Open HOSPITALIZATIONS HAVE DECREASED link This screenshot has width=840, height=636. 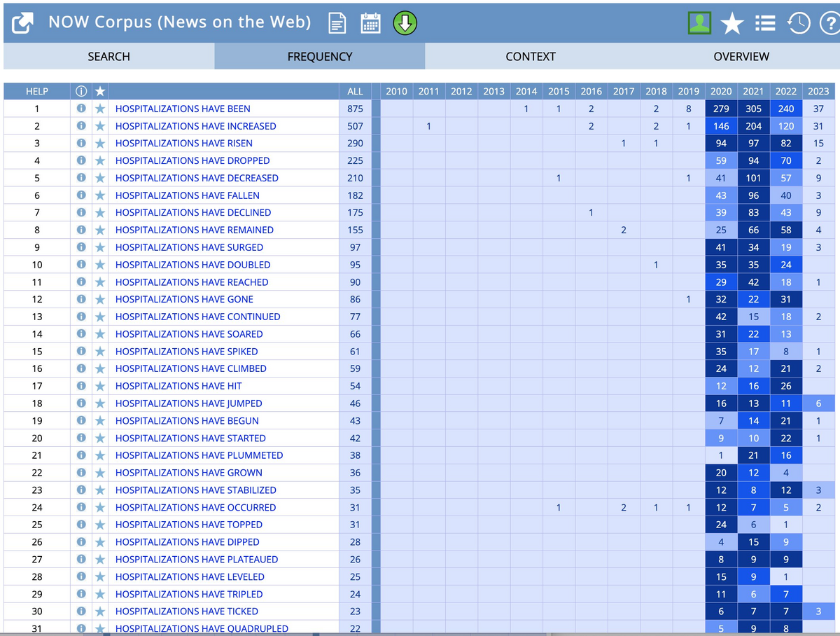point(197,178)
